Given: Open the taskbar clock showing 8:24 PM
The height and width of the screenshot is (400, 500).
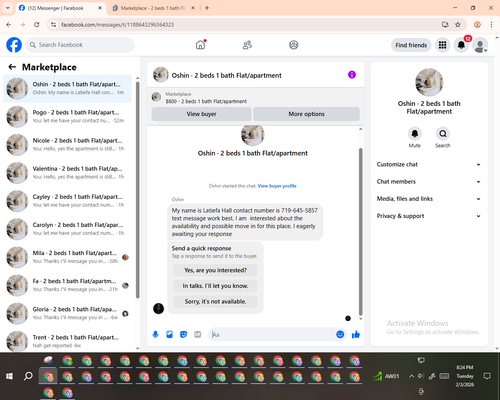Looking at the screenshot, I should pos(465,376).
